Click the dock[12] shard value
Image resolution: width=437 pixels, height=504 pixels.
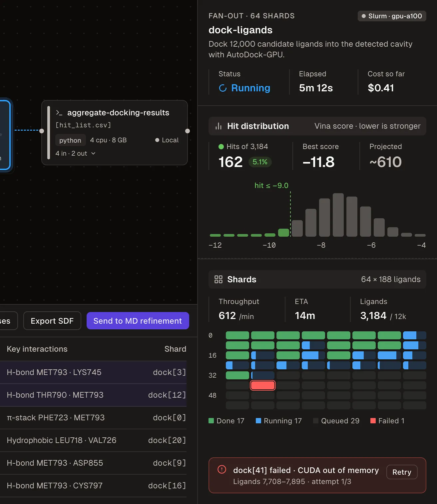(167, 395)
